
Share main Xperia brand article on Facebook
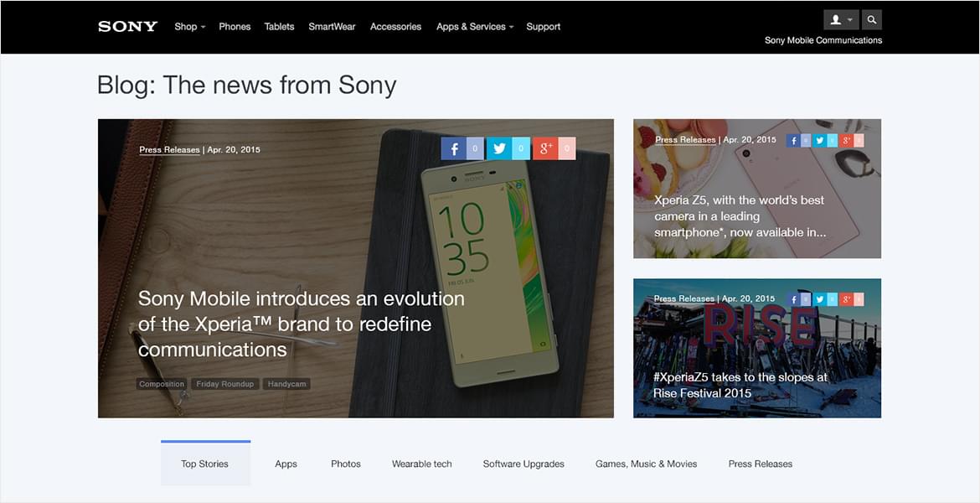454,149
